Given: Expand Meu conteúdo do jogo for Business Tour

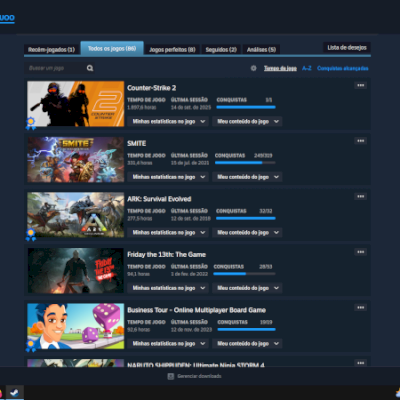Looking at the screenshot, I should click(247, 343).
